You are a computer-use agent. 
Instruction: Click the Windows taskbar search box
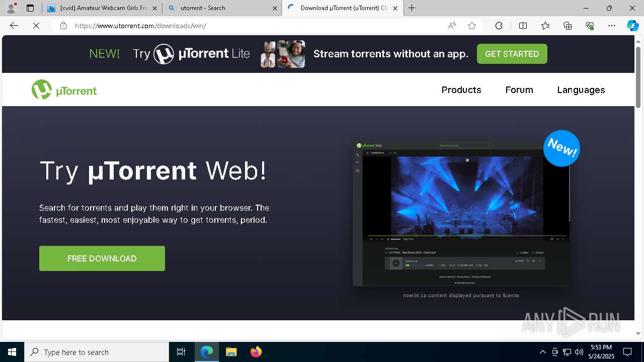(97, 352)
